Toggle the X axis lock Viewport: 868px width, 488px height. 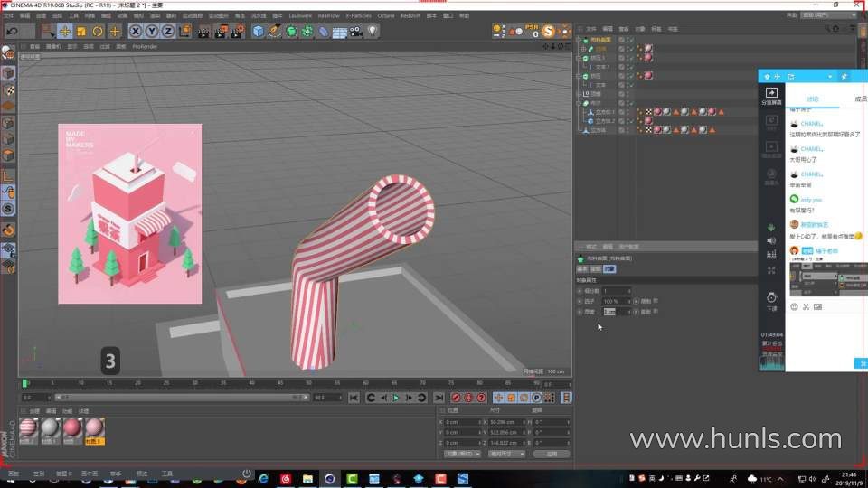pyautogui.click(x=136, y=32)
